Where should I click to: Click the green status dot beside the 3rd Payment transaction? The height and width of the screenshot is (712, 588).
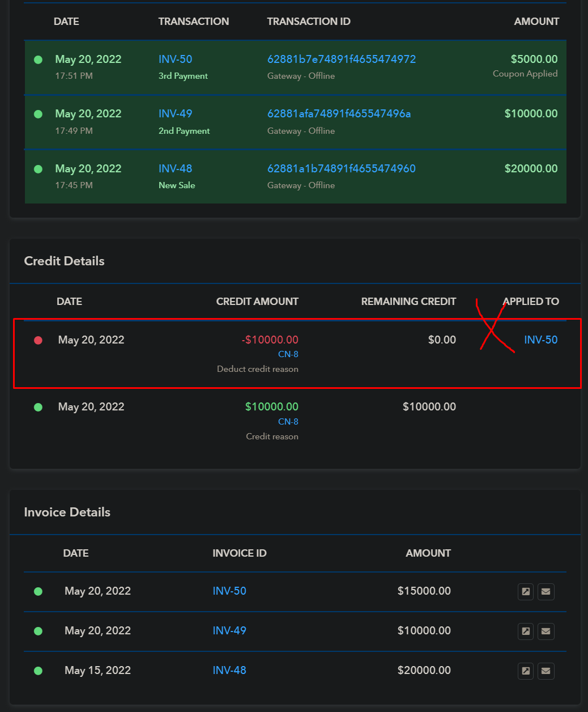coord(38,60)
